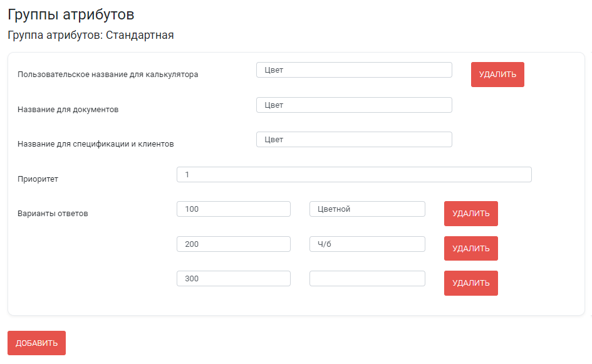The image size is (592, 364).
Task: Click the Ч/б answer name field
Action: (367, 244)
